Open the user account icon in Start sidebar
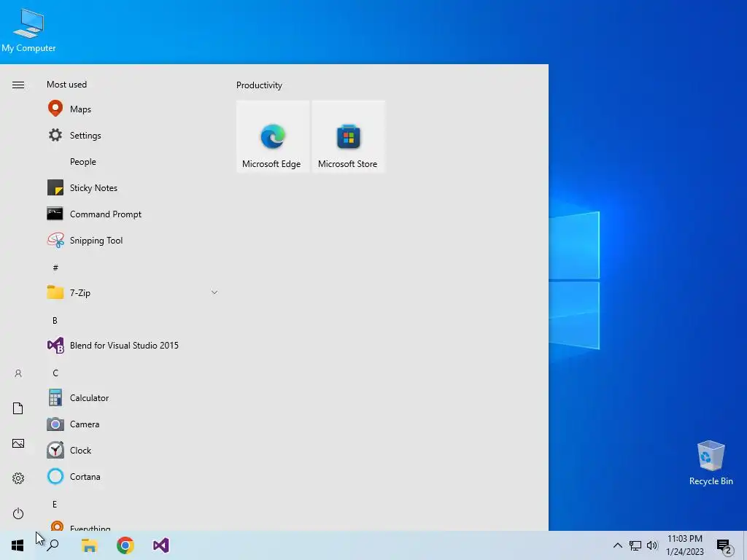The height and width of the screenshot is (560, 747). click(x=18, y=373)
